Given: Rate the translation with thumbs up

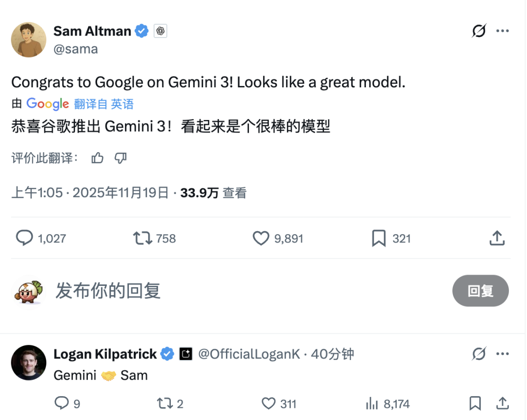Looking at the screenshot, I should coord(97,158).
